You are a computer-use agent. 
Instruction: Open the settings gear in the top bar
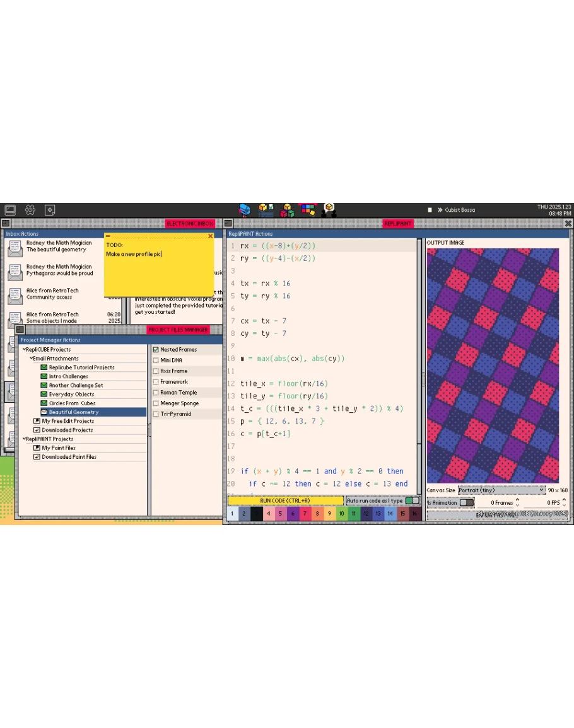click(30, 210)
